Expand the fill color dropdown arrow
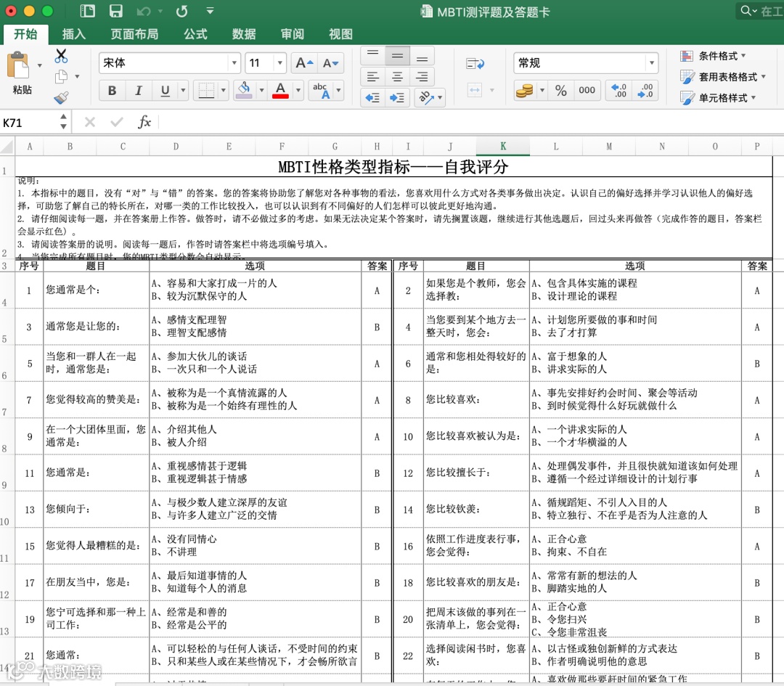The image size is (784, 686). pyautogui.click(x=261, y=91)
